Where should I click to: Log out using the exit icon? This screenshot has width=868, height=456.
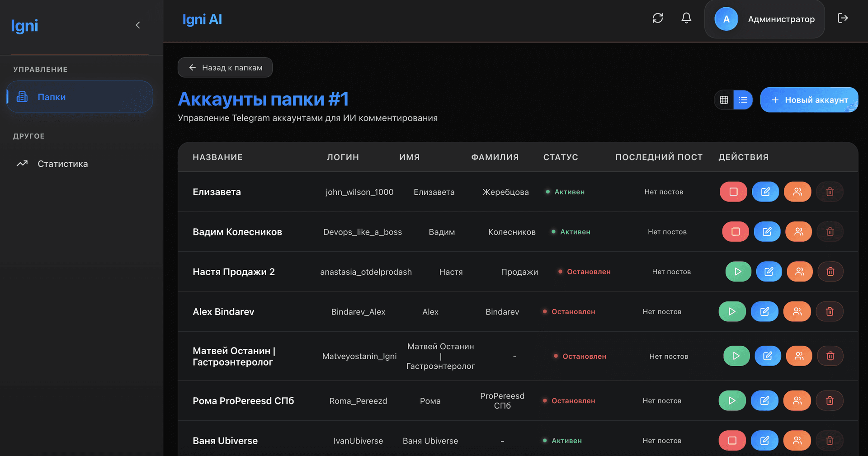tap(843, 18)
